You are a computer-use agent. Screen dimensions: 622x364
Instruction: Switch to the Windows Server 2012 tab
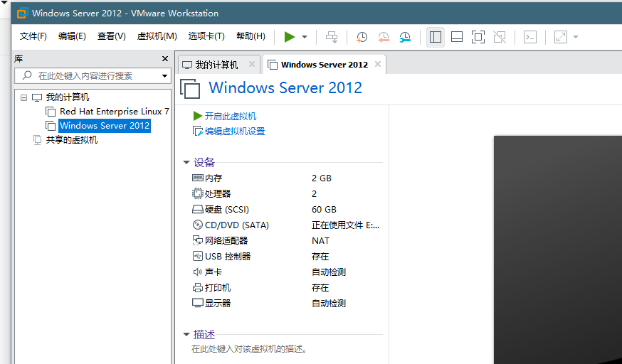click(325, 65)
